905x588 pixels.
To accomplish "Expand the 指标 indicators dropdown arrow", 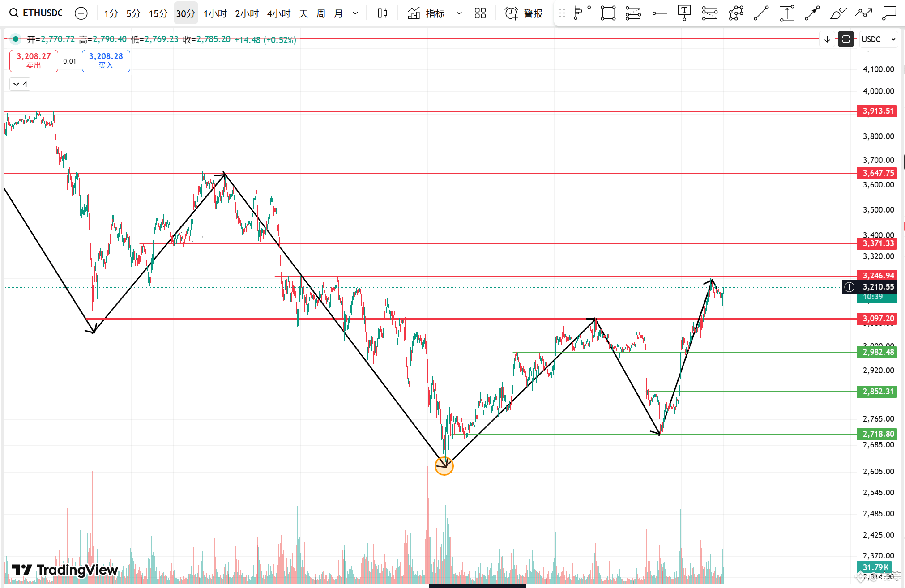I will (x=459, y=13).
